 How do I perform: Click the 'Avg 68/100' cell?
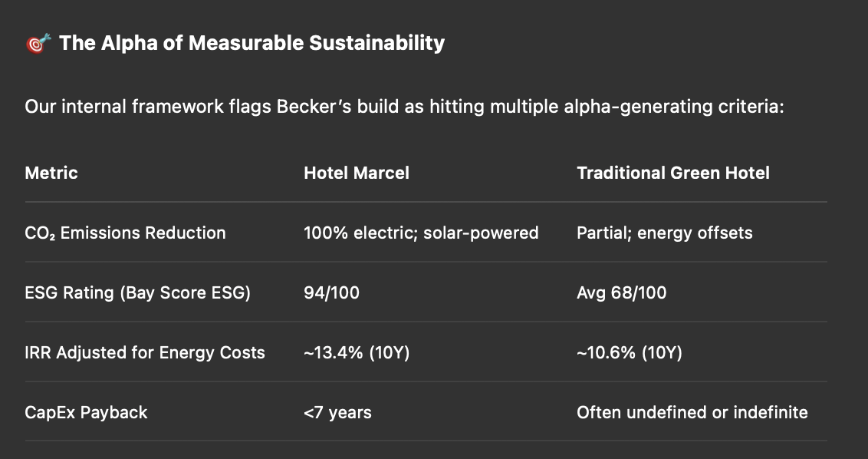pyautogui.click(x=622, y=292)
